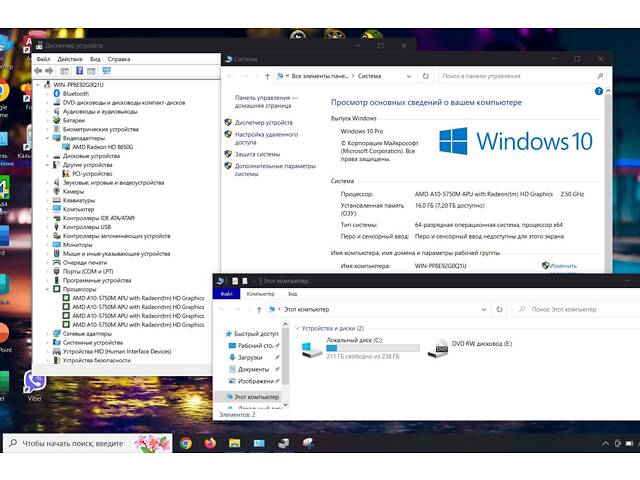Open Дополнительные параметры системы link
This screenshot has width=640, height=480.
pos(275,170)
